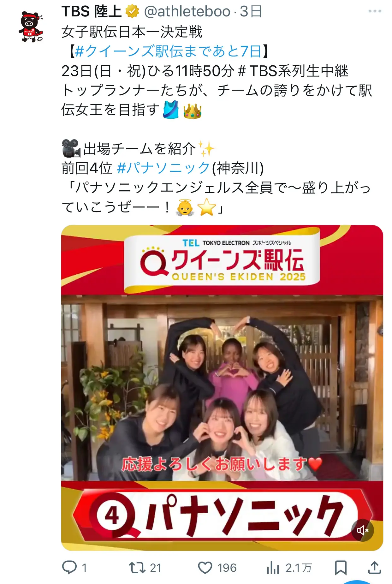This screenshot has height=584, width=392.
Task: Click the reply speech bubble icon
Action: (x=69, y=568)
